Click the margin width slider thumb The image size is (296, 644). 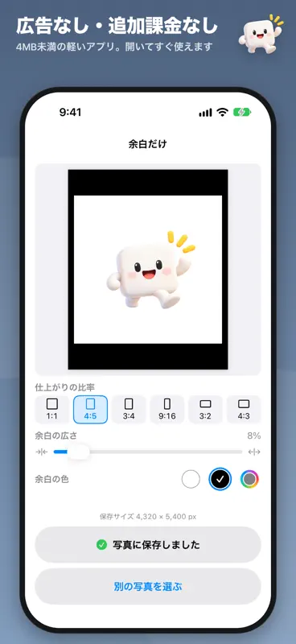78,452
